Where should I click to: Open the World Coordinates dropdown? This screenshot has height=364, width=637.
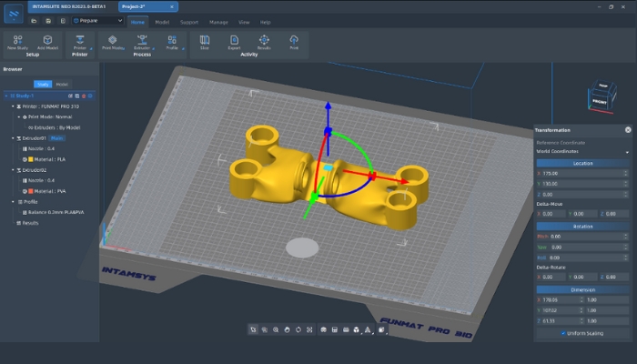pos(582,152)
